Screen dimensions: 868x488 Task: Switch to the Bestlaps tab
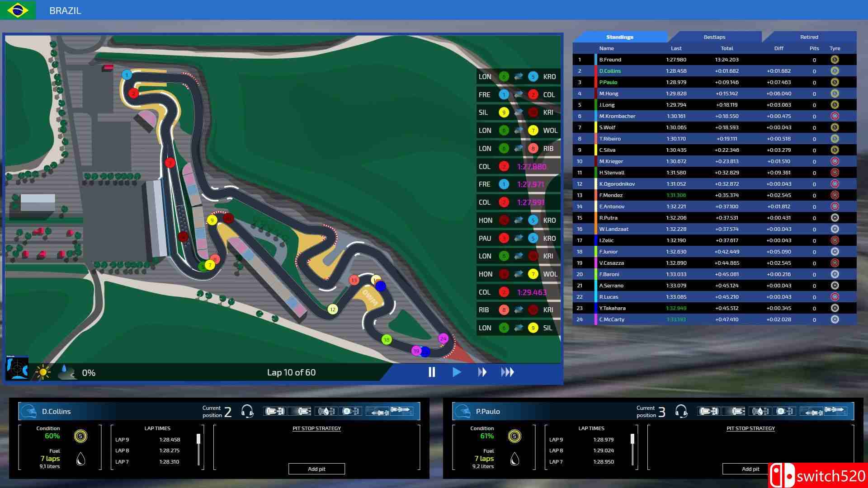click(714, 37)
